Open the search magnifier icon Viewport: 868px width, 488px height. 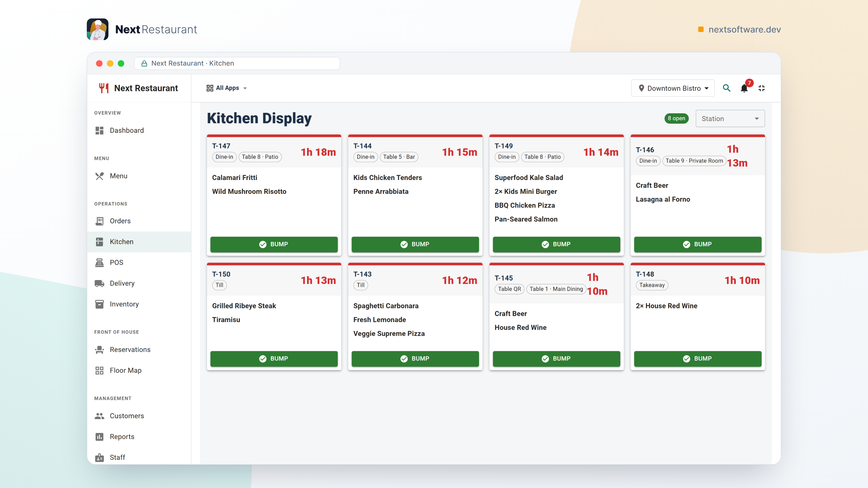[726, 88]
